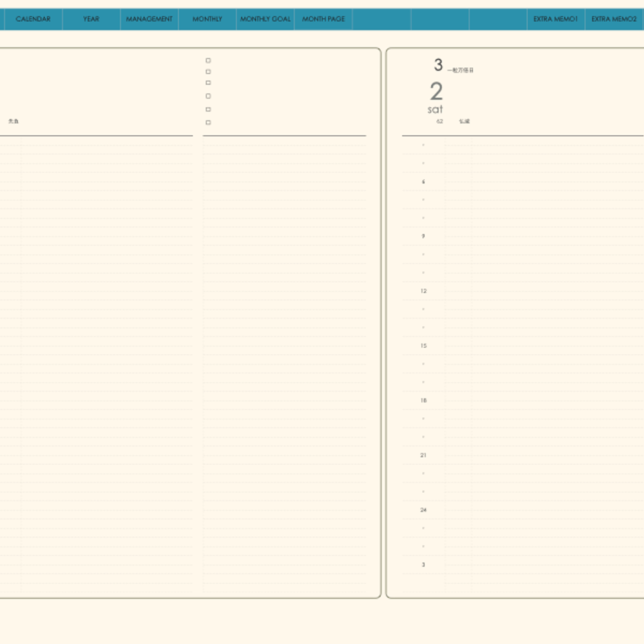Tick the last checkbox in the to-do list
This screenshot has height=644, width=644.
(208, 122)
